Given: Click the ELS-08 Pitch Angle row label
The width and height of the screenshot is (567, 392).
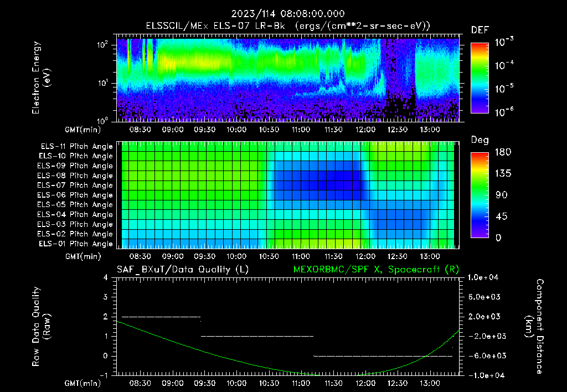Looking at the screenshot, I should 75,176.
